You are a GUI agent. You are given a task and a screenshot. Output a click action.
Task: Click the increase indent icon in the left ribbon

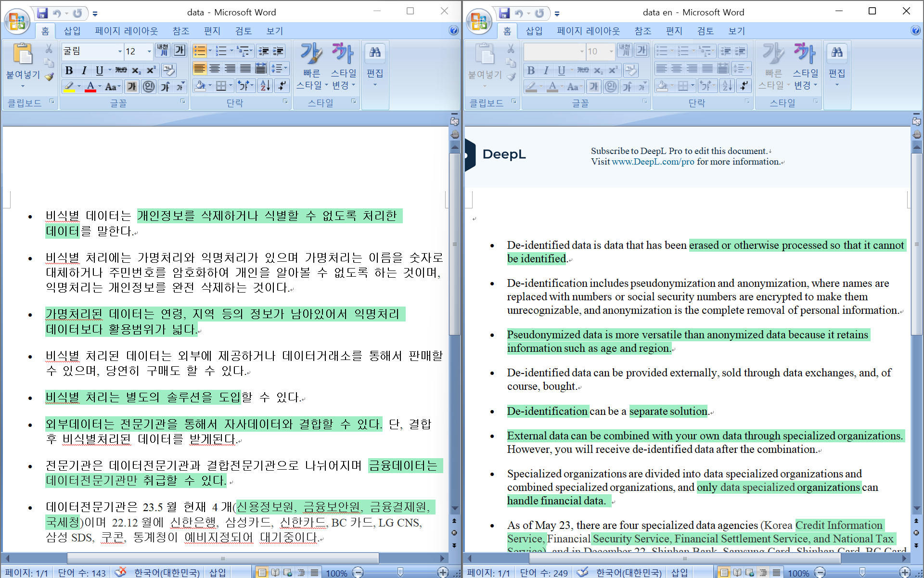tap(278, 51)
